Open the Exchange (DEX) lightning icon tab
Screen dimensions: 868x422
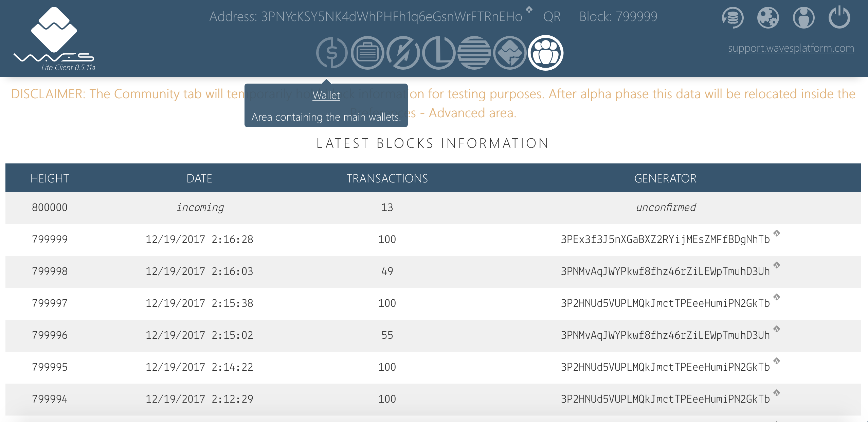pos(403,53)
